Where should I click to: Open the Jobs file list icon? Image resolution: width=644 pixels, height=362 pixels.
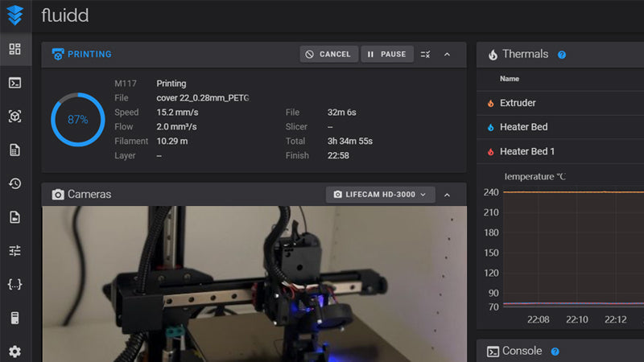tap(14, 150)
